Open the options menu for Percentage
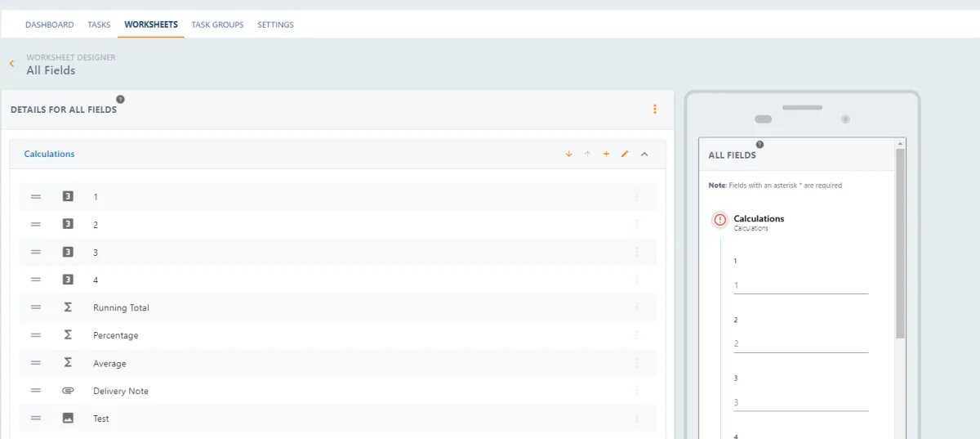 pyautogui.click(x=636, y=335)
